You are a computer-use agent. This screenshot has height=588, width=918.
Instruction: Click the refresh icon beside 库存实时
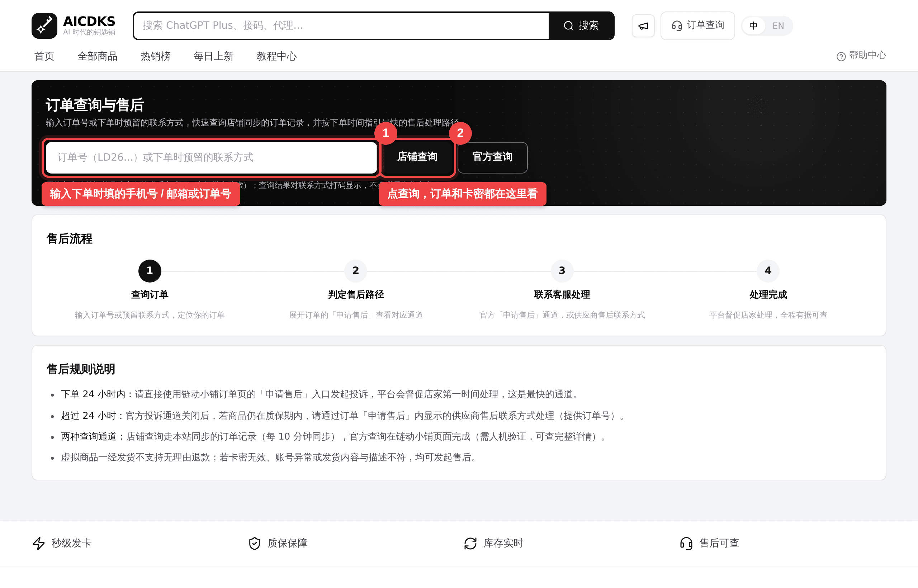[470, 543]
